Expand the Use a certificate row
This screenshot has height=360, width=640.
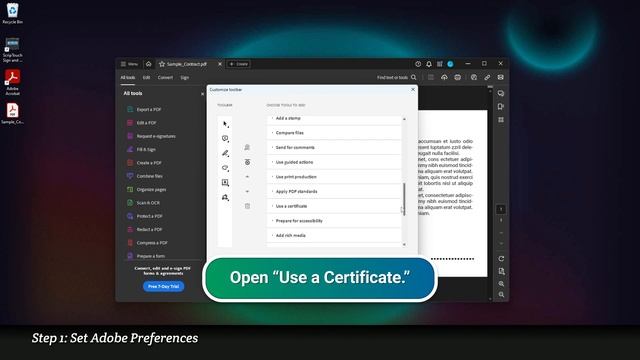tap(334, 206)
